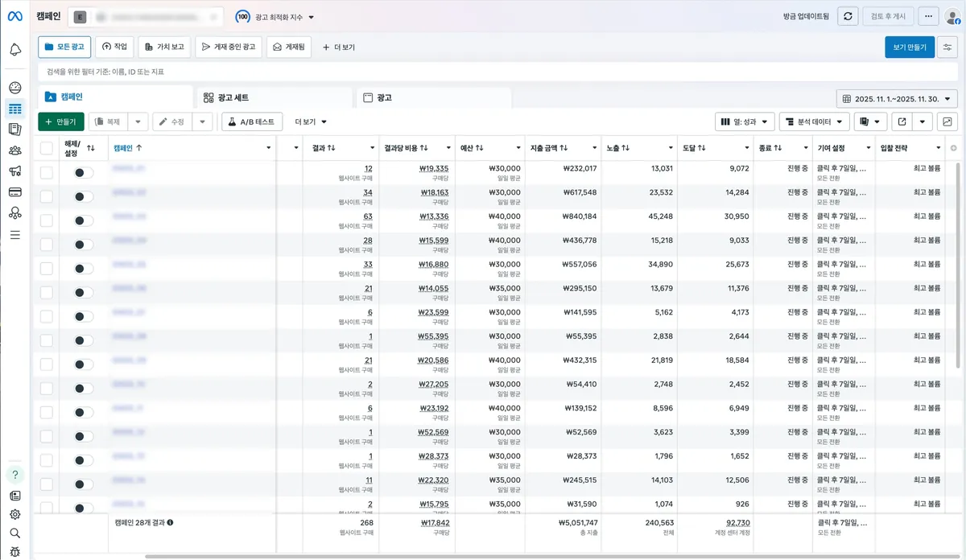Open the date range 2025. 11. 1.~2025. 11. 30. picker
Screen dimensions: 966x560
click(x=898, y=99)
